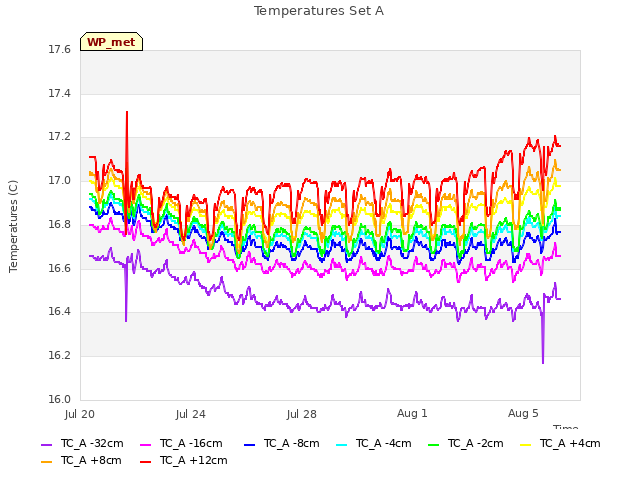Image resolution: width=640 pixels, height=480 pixels.
Task: Click the Aug 1 x-axis tick label
Action: [412, 413]
